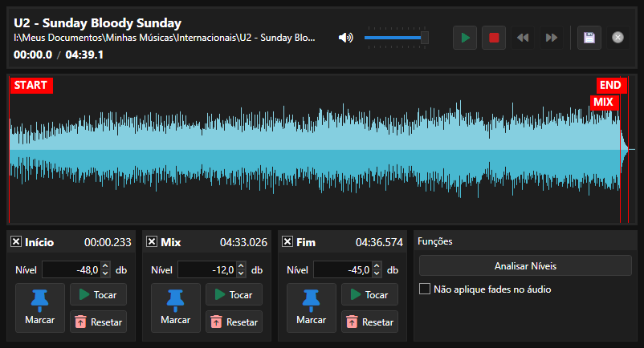Click the green play button
Screen dimensions: 644x348
[x=466, y=38]
